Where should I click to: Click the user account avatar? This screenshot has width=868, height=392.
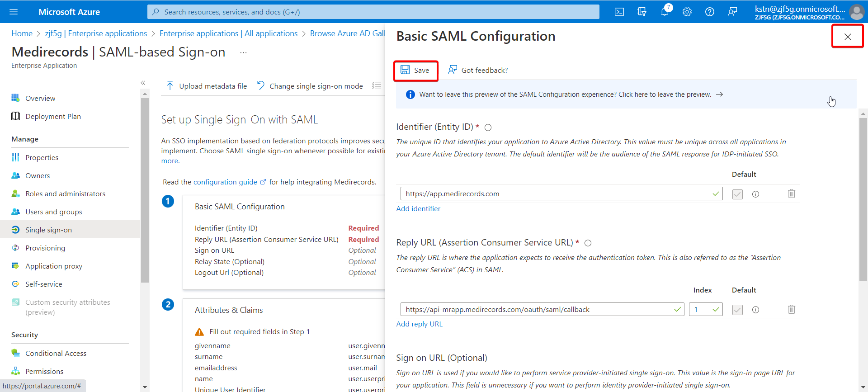pos(856,12)
